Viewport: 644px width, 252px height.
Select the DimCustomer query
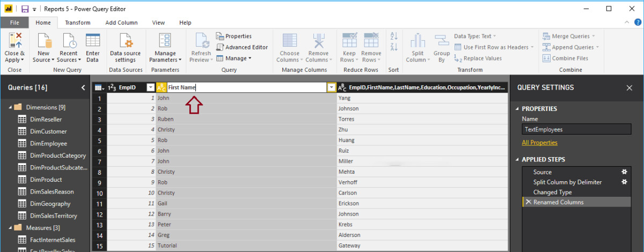tap(48, 131)
